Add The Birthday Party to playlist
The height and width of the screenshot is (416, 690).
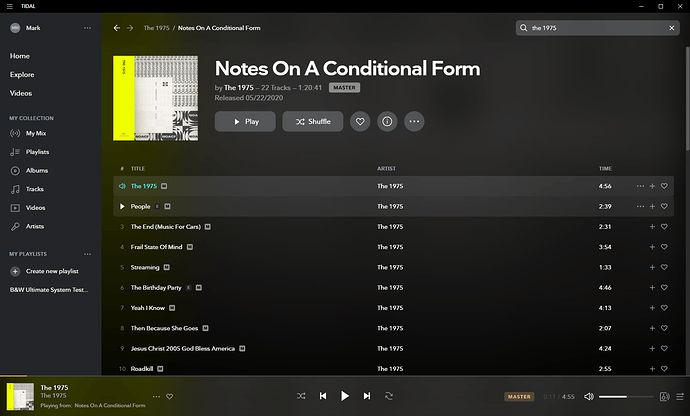pos(652,287)
